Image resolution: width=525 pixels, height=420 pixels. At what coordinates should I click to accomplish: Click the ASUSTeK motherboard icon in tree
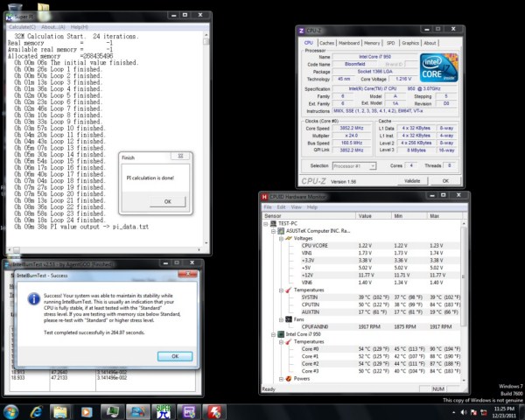pyautogui.click(x=281, y=231)
